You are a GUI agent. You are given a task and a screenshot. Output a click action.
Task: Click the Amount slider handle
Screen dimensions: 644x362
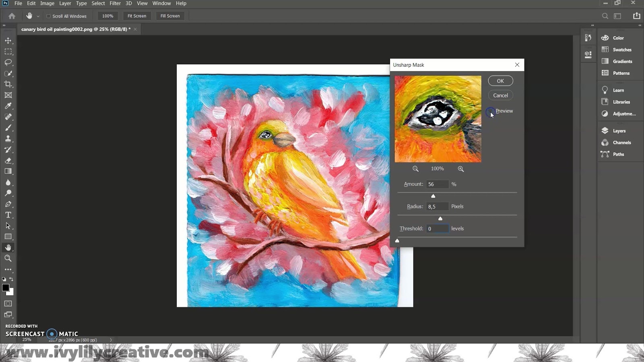pyautogui.click(x=433, y=196)
